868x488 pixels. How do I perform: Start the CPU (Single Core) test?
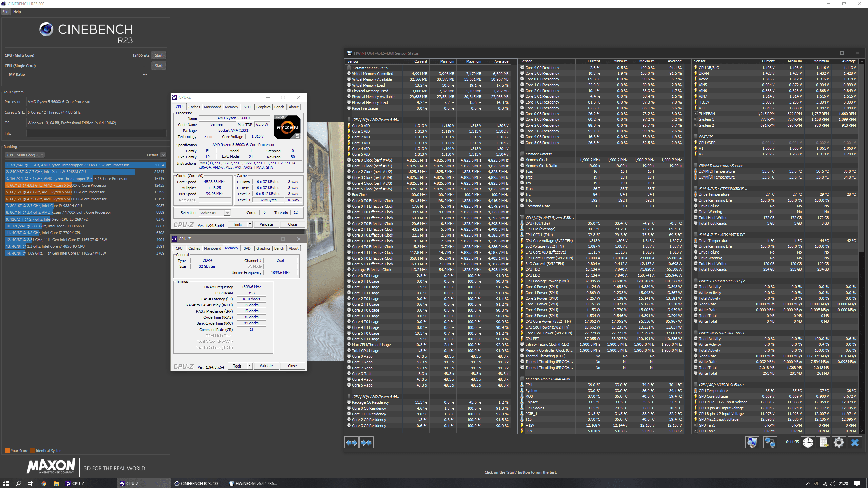pos(158,66)
